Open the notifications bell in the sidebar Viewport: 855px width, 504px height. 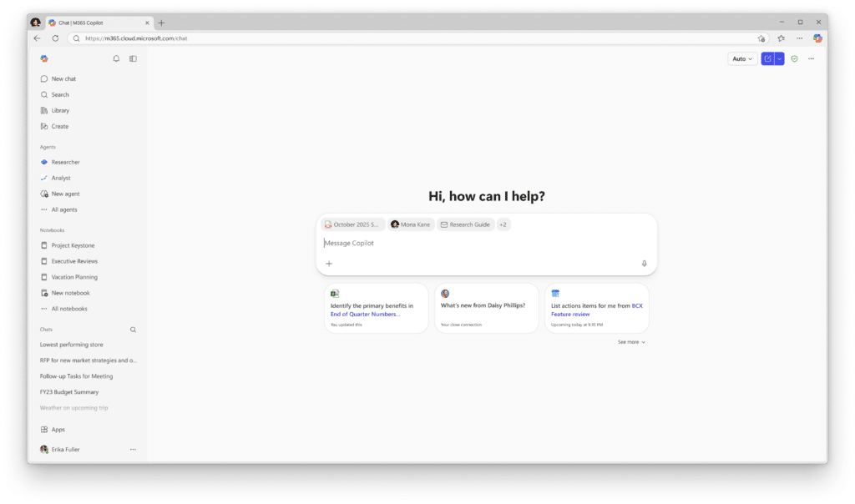[116, 58]
